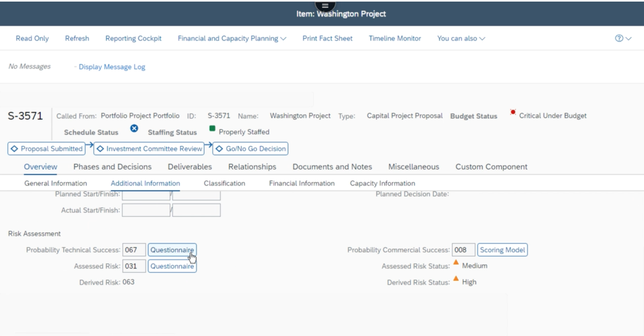Click the Questionnaire button for Assessed Risk
This screenshot has height=336, width=644.
[x=172, y=266]
